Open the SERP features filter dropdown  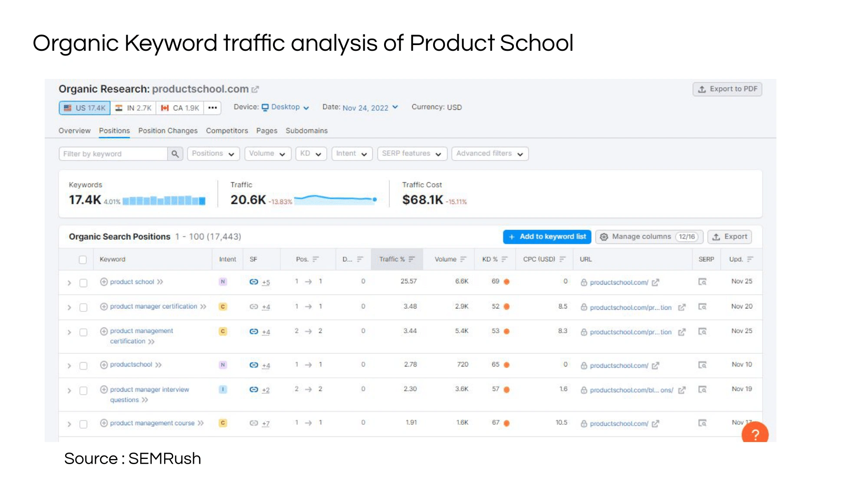[412, 154]
